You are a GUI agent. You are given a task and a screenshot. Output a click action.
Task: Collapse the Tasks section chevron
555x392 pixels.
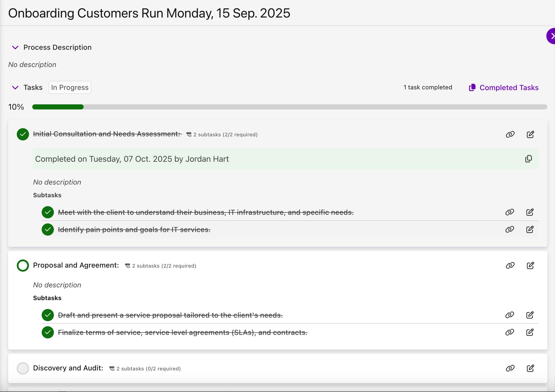[15, 88]
